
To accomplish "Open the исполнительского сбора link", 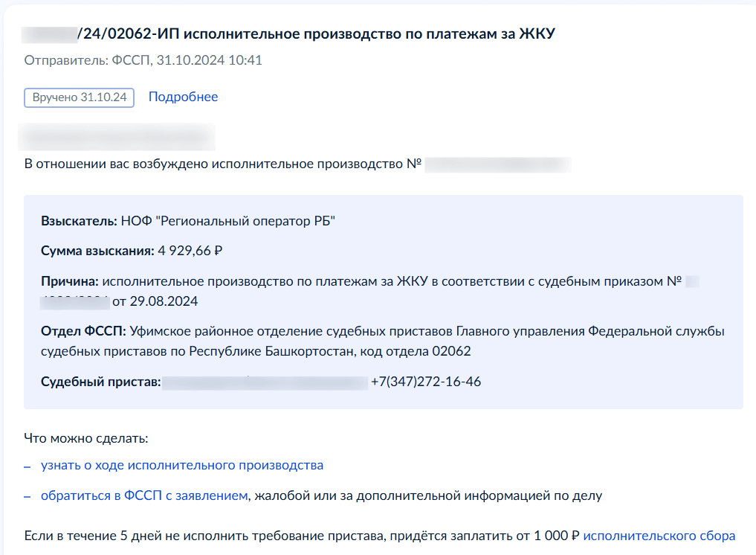I will tap(659, 536).
